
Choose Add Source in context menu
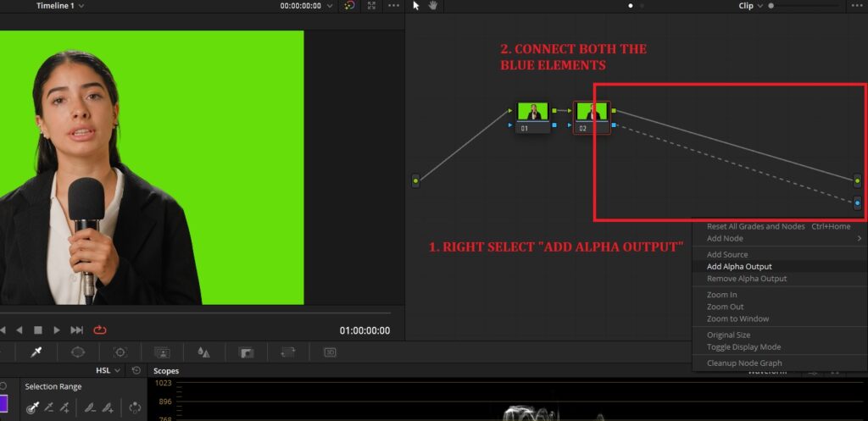(x=726, y=254)
